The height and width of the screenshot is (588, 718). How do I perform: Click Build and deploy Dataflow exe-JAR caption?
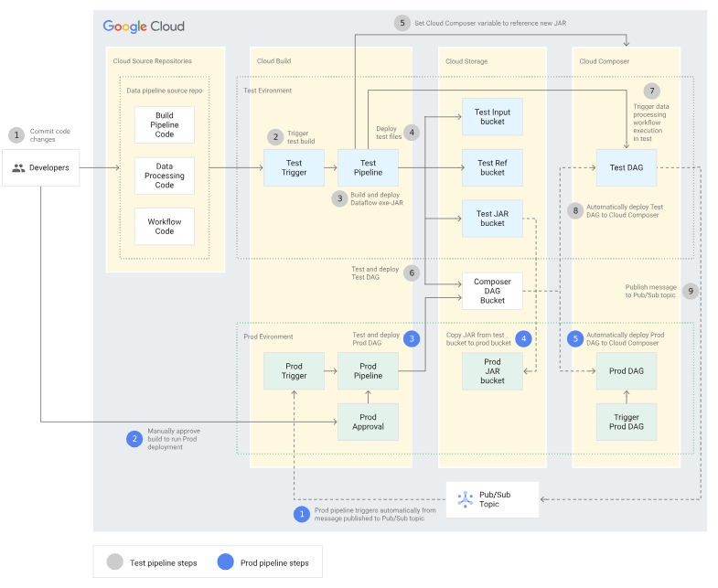click(377, 198)
